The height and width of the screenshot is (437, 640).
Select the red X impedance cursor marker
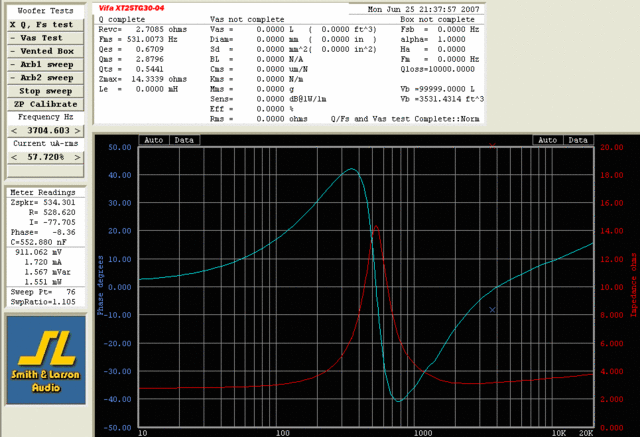tap(493, 146)
